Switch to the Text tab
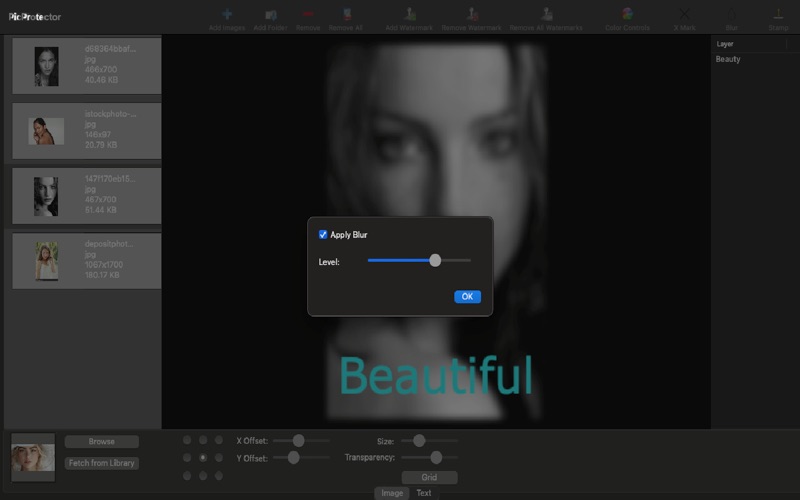 tap(424, 493)
